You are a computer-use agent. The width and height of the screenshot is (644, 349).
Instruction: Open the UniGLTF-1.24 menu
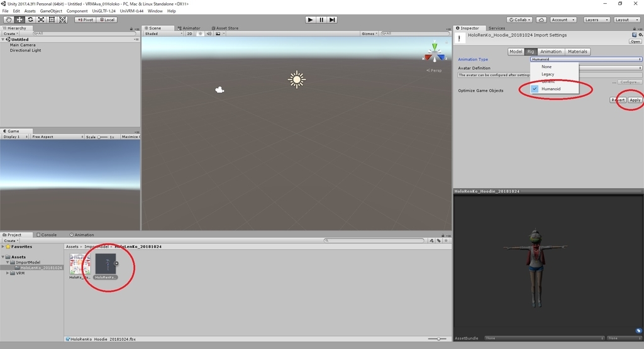coord(104,11)
